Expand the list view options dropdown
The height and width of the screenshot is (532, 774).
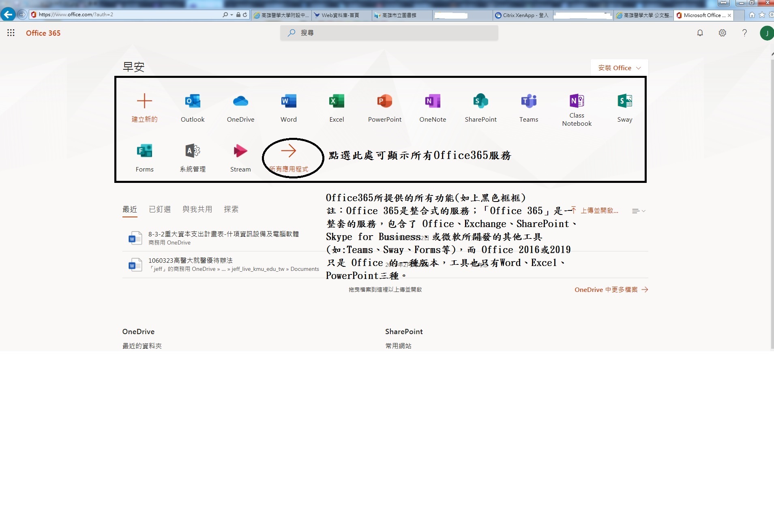coord(639,211)
